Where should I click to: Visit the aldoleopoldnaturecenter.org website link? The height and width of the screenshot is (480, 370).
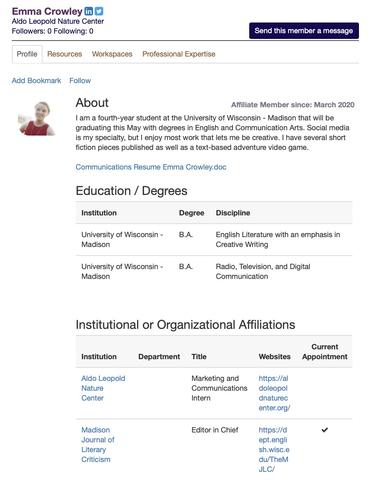pyautogui.click(x=274, y=393)
